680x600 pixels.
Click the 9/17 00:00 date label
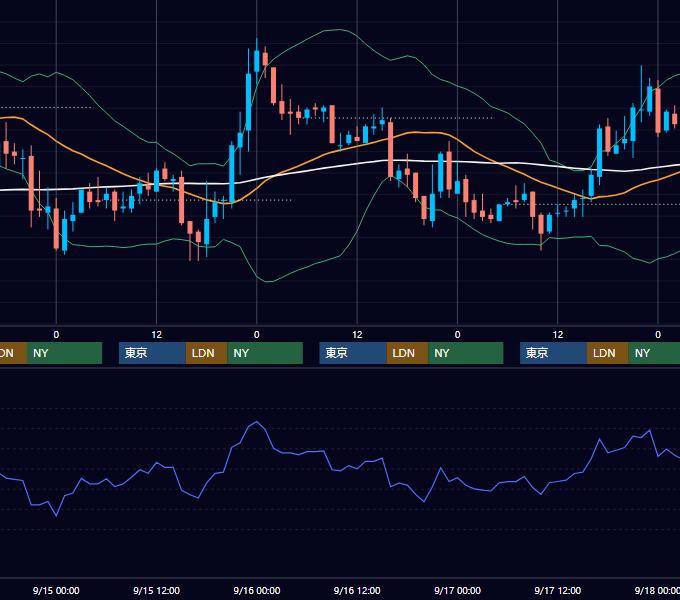coord(458,590)
